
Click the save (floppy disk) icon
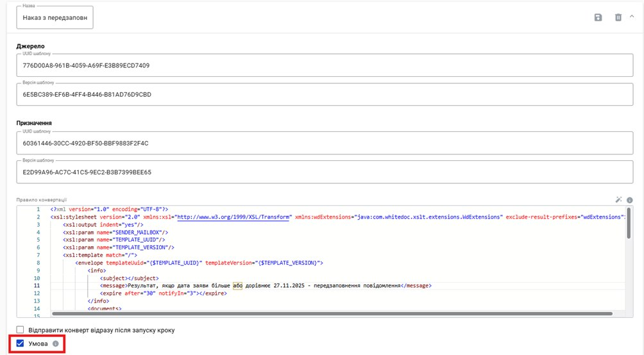pos(598,17)
